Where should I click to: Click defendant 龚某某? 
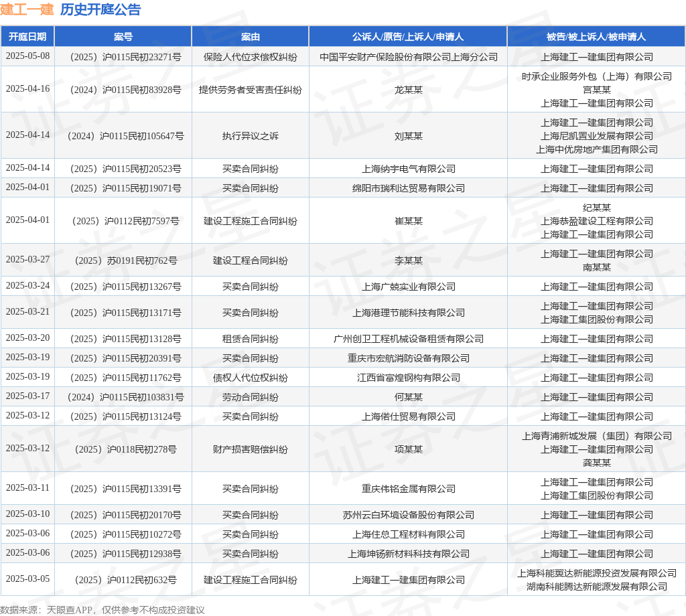[x=596, y=463]
